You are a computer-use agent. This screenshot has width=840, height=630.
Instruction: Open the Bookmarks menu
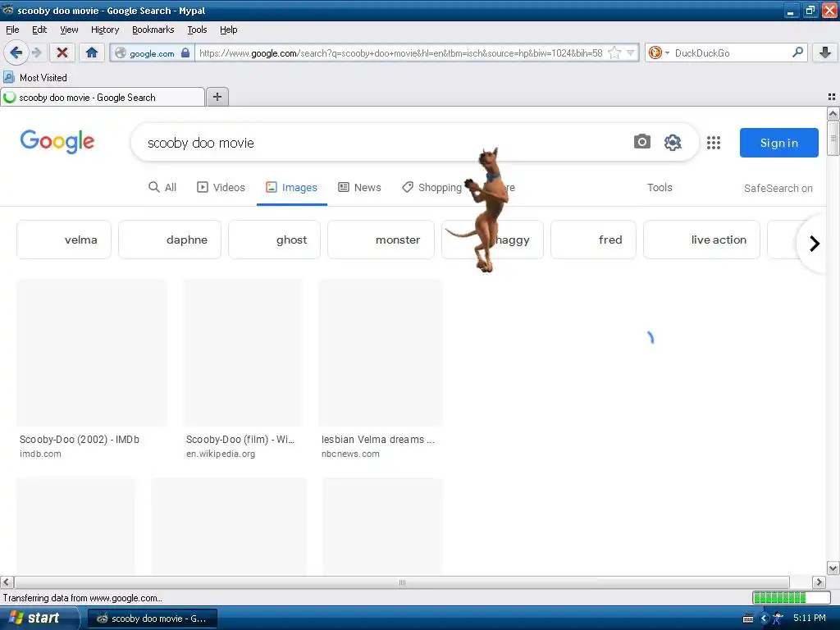(x=153, y=30)
